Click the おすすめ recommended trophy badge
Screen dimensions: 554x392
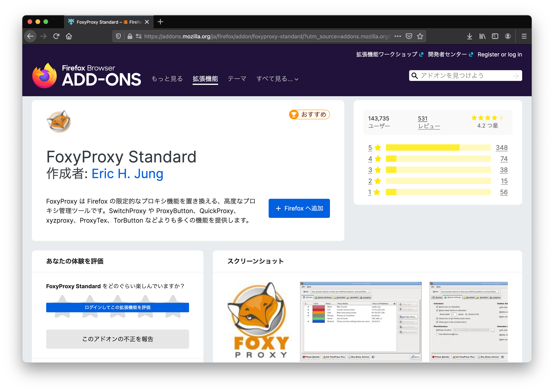point(309,114)
